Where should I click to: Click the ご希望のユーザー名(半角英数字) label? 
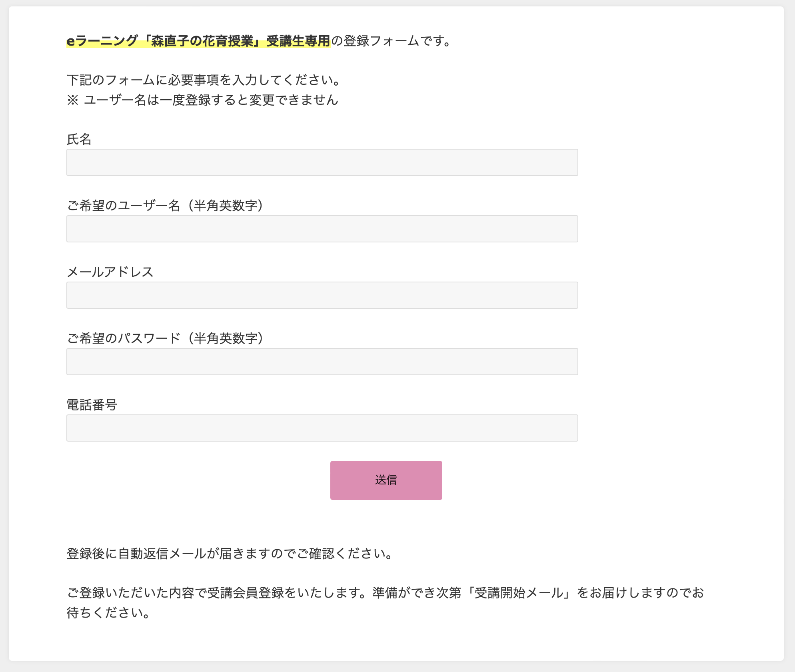tap(165, 206)
